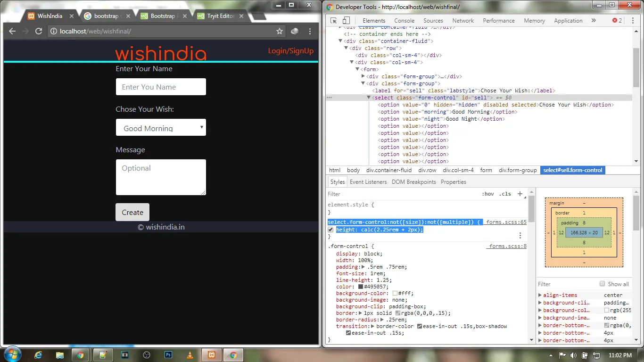Switch to the Console tab
The image size is (644, 362).
[405, 20]
